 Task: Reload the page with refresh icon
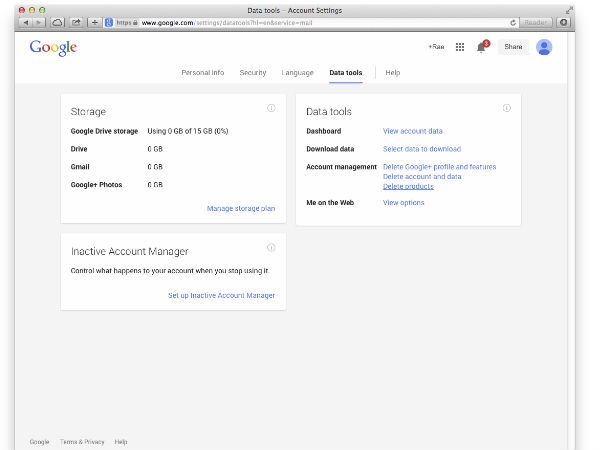(513, 23)
